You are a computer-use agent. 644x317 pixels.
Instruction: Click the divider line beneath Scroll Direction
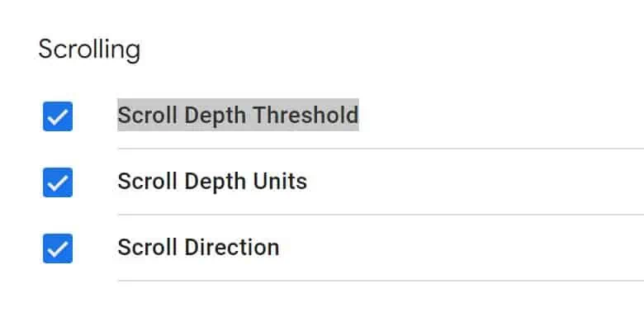[x=381, y=281]
